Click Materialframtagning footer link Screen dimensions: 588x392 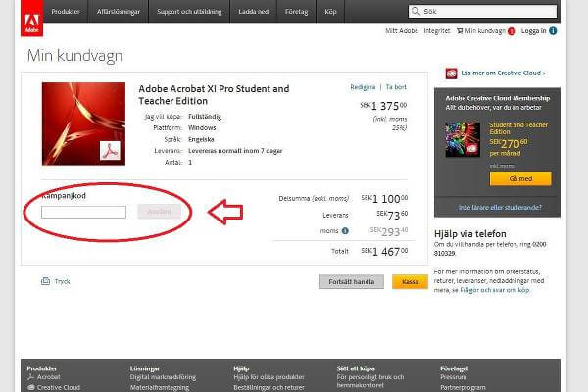point(160,387)
